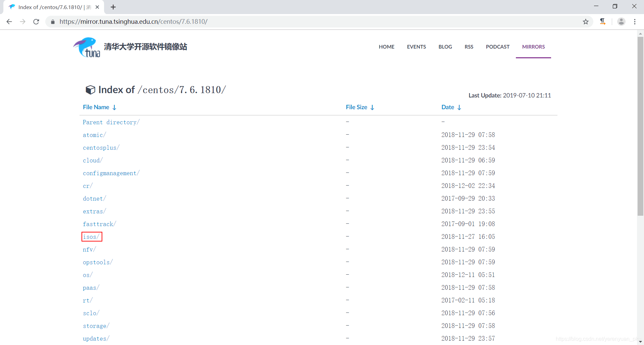Bookmark this page with the star icon
The height and width of the screenshot is (345, 644).
586,22
